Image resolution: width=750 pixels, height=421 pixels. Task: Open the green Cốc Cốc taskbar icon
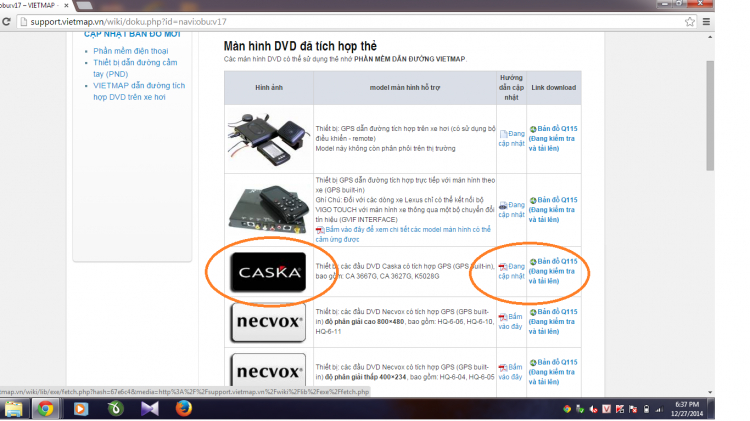click(x=115, y=409)
